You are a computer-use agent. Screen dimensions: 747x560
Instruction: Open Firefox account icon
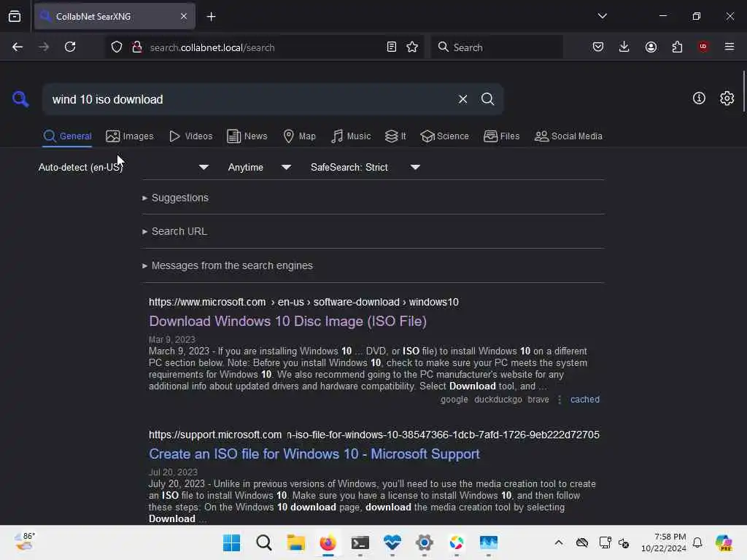click(651, 47)
